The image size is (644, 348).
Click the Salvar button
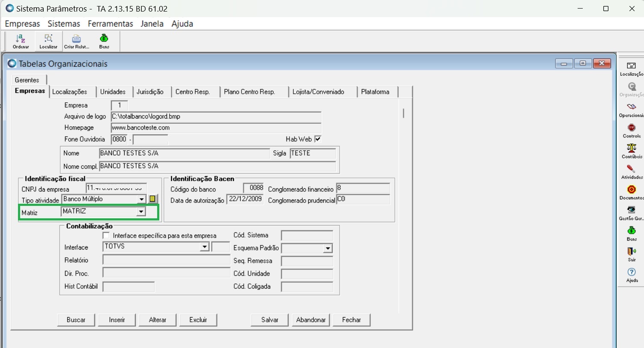point(270,320)
